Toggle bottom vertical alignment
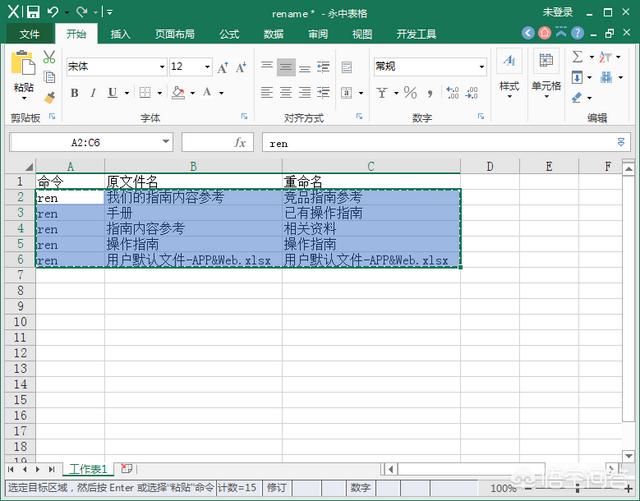The width and height of the screenshot is (640, 501). (x=304, y=67)
